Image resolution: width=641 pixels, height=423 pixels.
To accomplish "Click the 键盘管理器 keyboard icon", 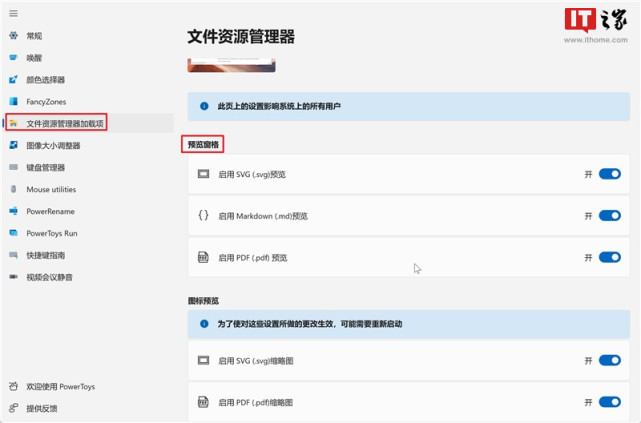I will tap(13, 167).
